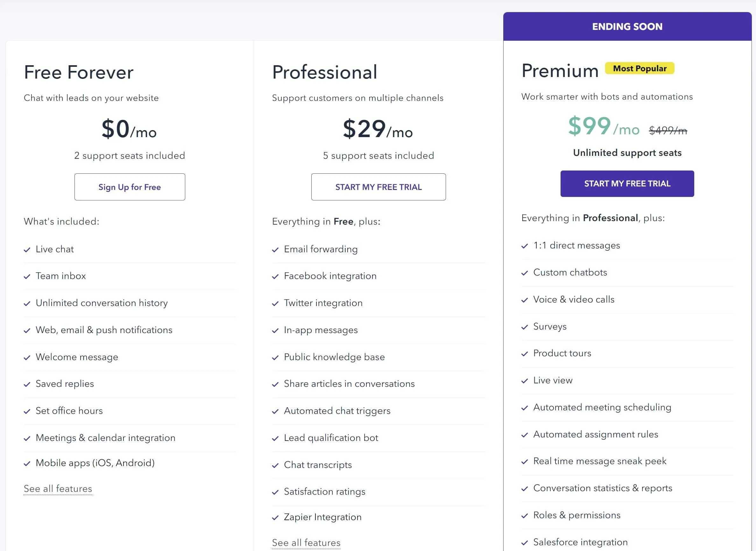Open See all features under Free Forever

pyautogui.click(x=58, y=489)
